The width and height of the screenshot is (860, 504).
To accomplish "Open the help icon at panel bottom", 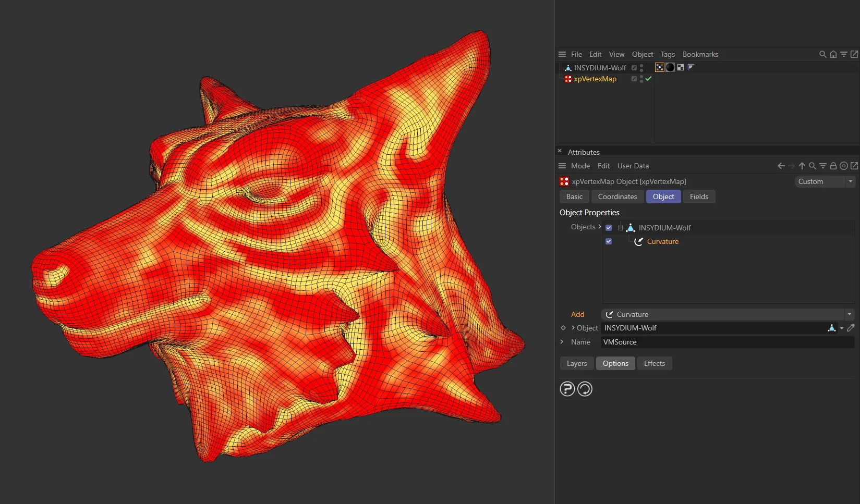I will click(567, 389).
